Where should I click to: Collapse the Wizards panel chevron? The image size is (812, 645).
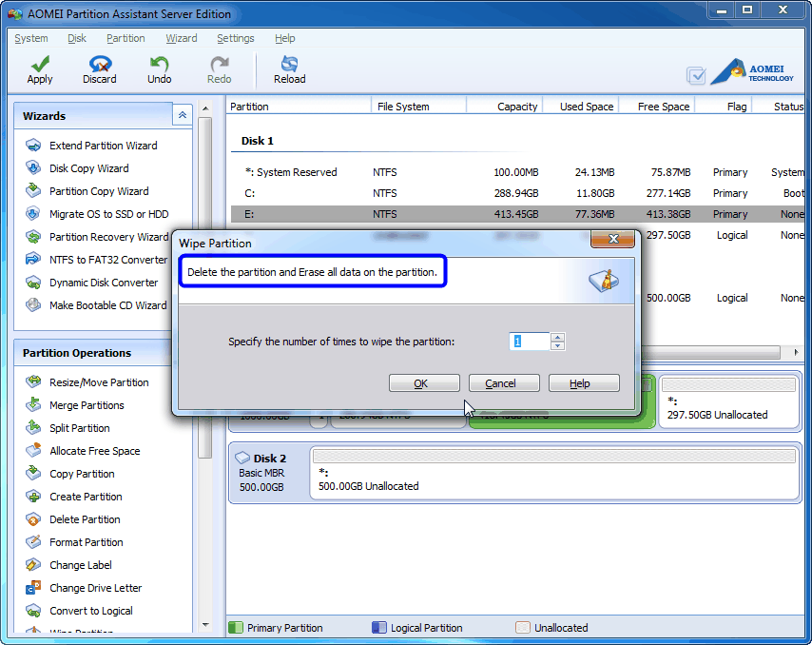click(183, 115)
